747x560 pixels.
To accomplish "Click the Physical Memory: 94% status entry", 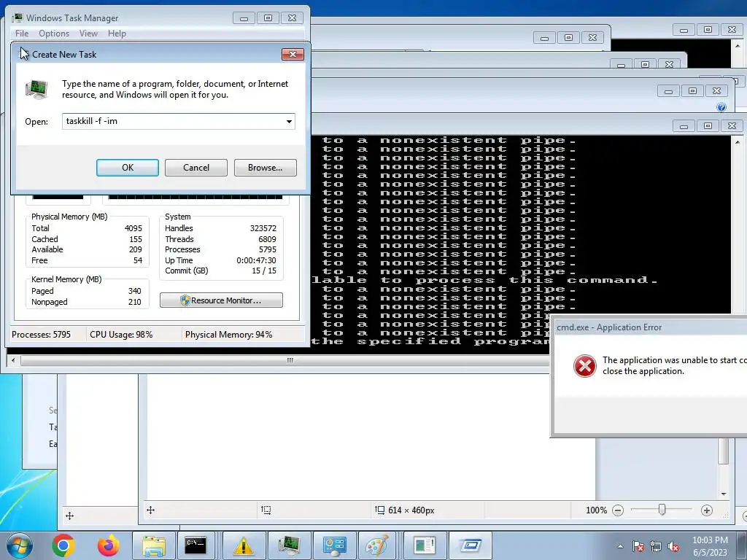I will tap(228, 335).
